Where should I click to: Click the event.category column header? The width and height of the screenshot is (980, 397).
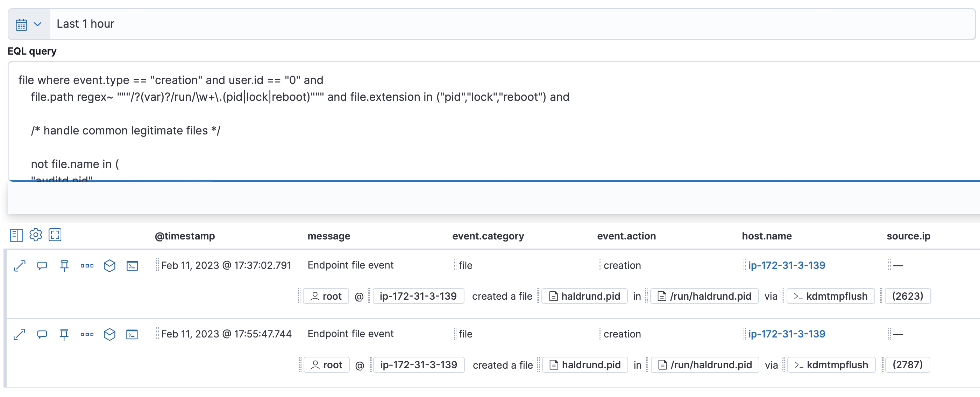[x=488, y=236]
